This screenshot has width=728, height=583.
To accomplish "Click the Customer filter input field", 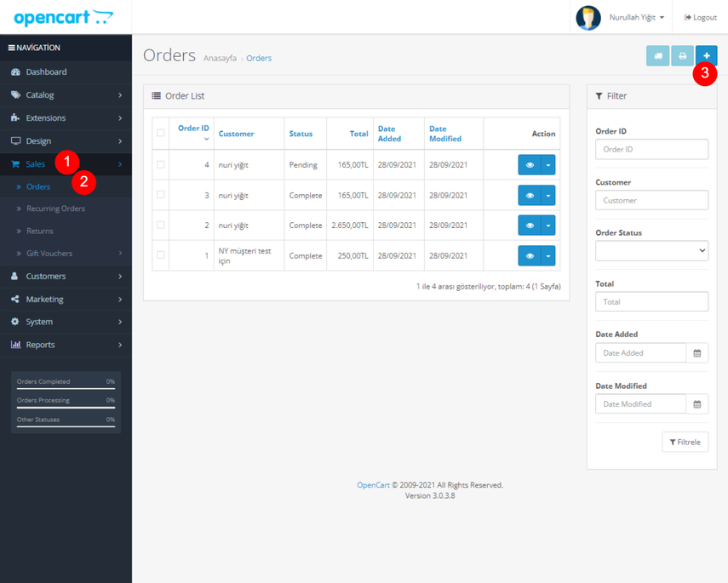I will click(651, 200).
